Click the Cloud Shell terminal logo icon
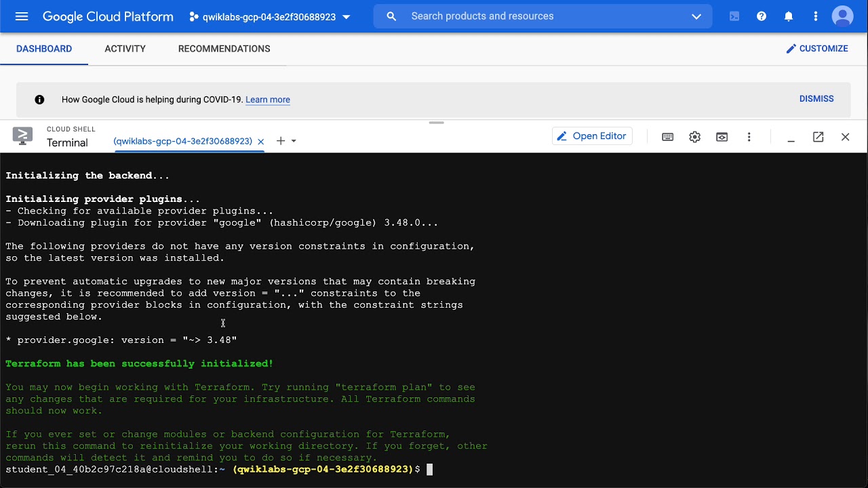Screen dimensions: 868x488 [22, 136]
